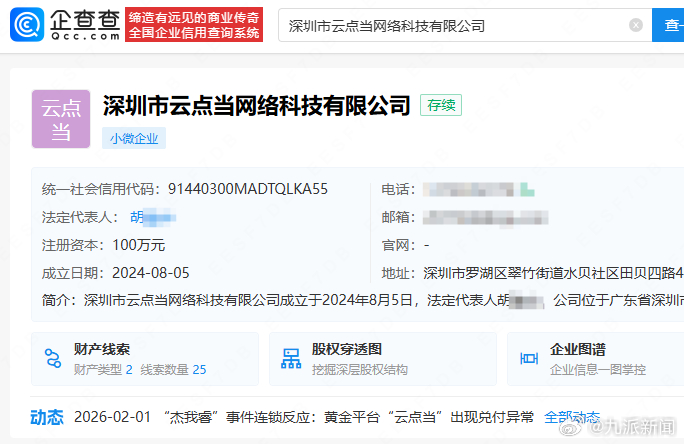Click the registered capital value 100万元

tap(139, 245)
